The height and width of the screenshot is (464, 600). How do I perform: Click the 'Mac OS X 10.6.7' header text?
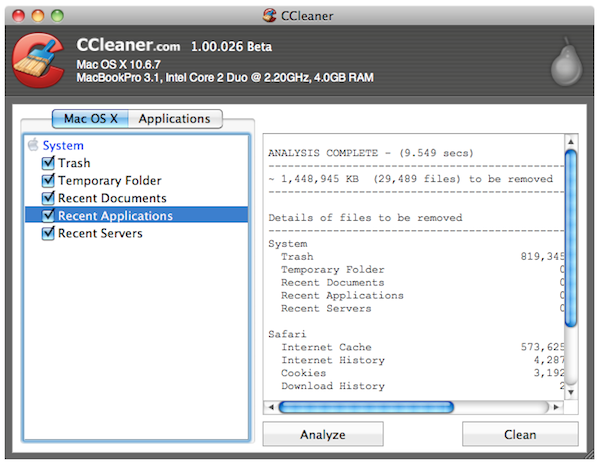pyautogui.click(x=119, y=64)
